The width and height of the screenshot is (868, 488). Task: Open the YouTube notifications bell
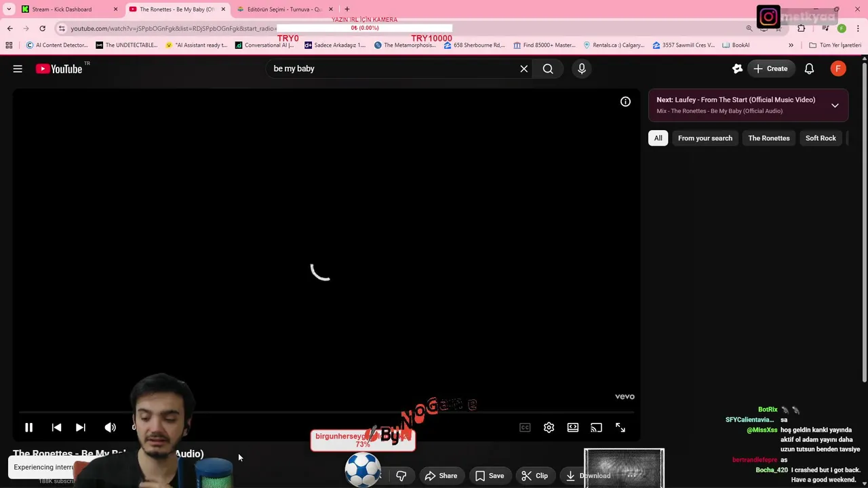pos(809,68)
